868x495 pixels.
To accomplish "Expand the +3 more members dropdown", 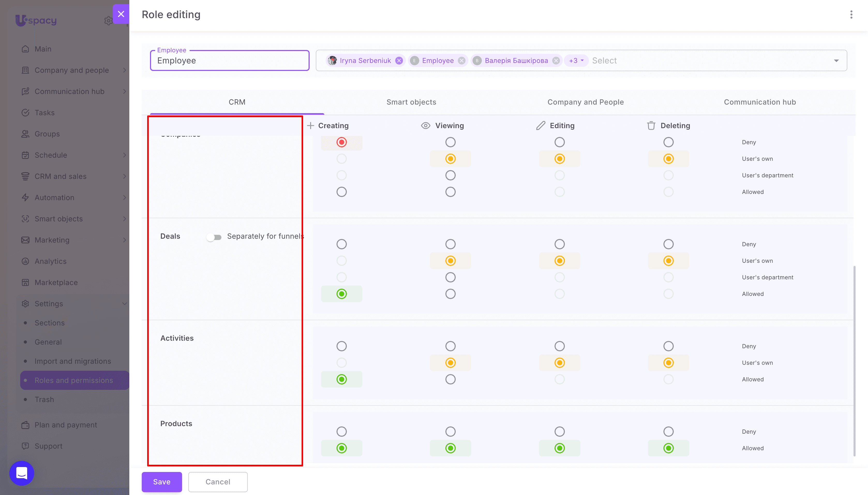I will pyautogui.click(x=576, y=61).
